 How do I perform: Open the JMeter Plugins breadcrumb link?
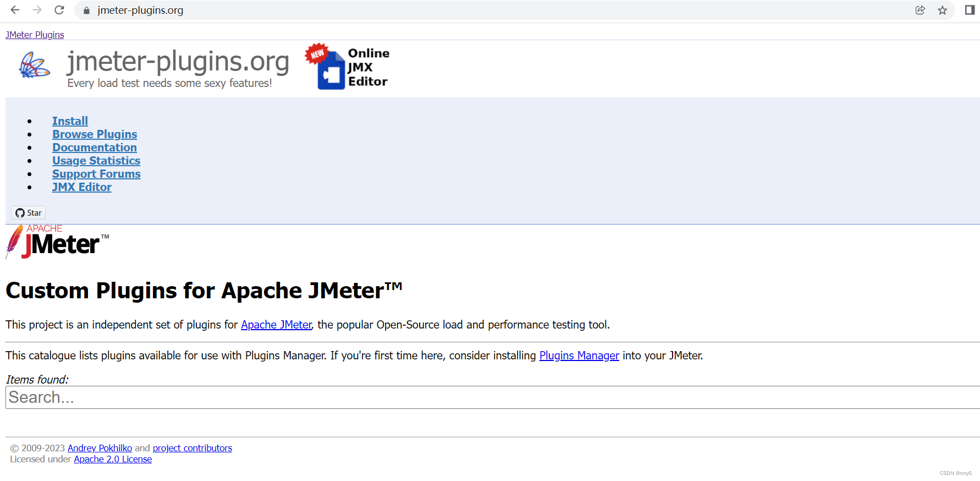(35, 35)
